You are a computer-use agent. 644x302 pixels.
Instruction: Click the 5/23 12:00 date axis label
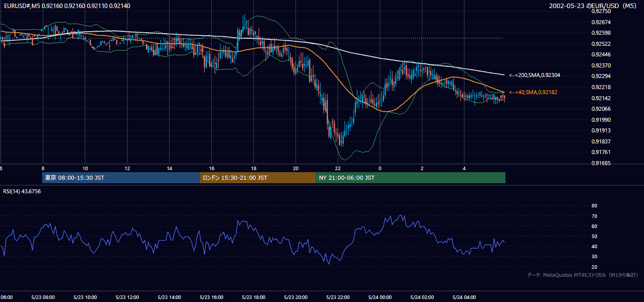click(127, 297)
